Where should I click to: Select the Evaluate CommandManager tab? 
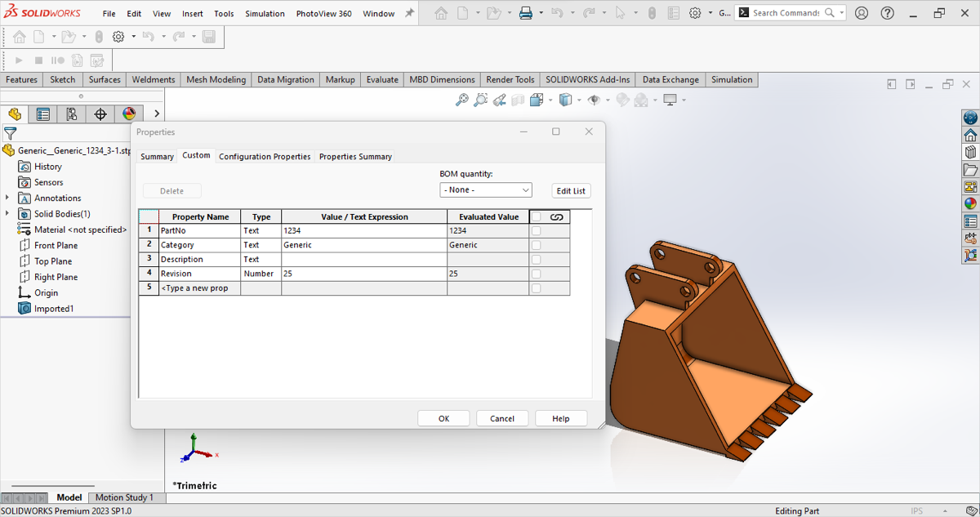(x=382, y=80)
